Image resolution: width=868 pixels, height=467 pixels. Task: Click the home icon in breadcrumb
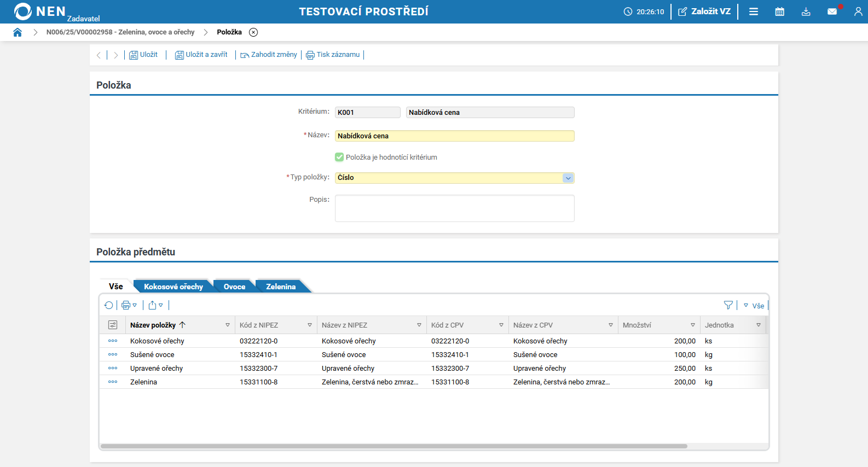tap(18, 32)
